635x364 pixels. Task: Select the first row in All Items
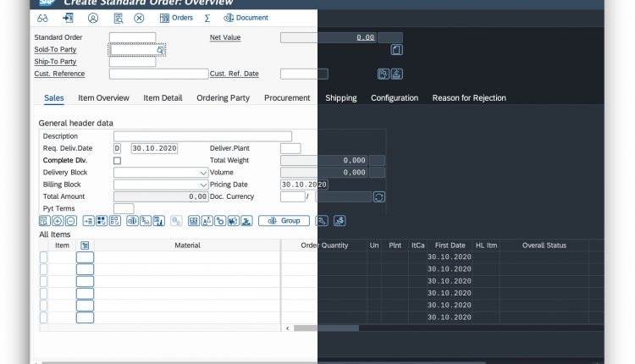pyautogui.click(x=44, y=257)
